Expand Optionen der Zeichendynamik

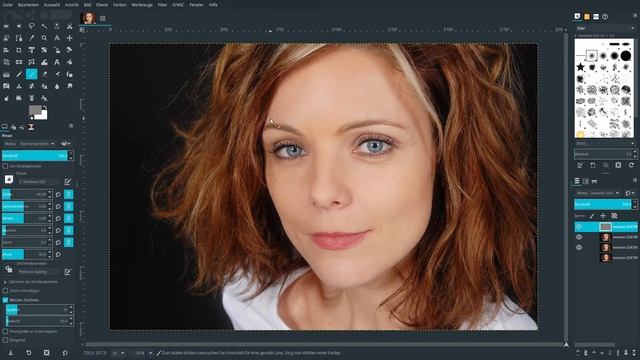5,282
